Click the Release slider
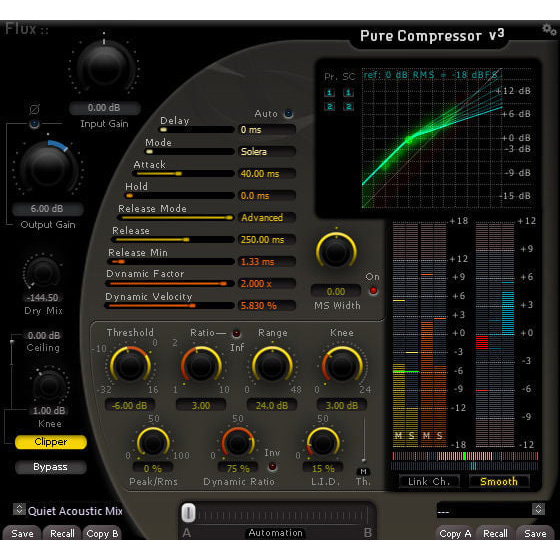560x560 pixels. coord(173,240)
